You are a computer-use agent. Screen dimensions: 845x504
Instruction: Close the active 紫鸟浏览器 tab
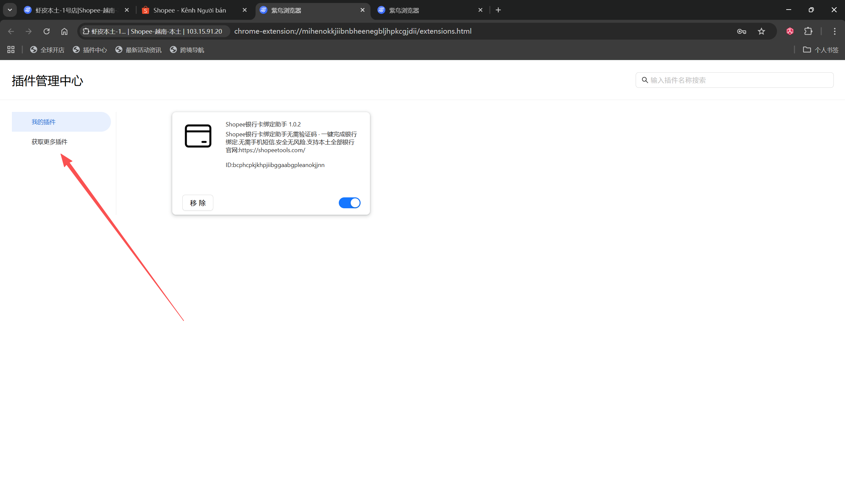click(362, 10)
